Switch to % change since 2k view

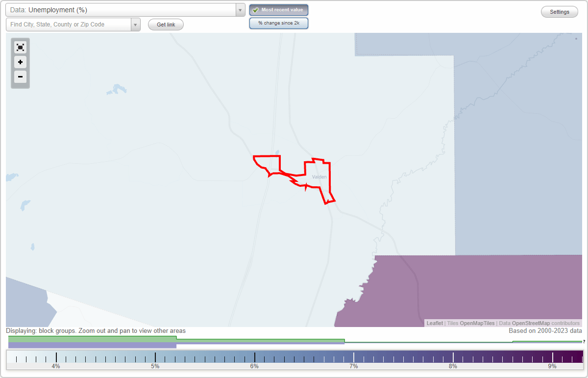tap(279, 23)
